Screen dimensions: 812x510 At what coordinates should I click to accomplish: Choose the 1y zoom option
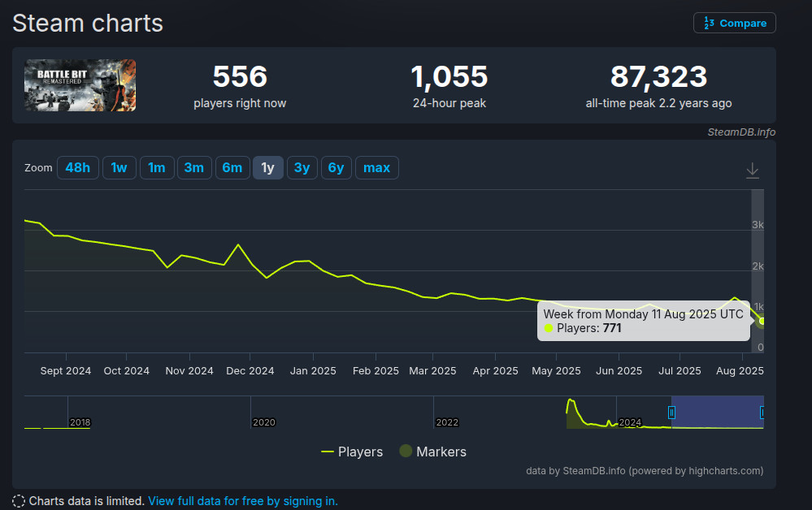267,167
